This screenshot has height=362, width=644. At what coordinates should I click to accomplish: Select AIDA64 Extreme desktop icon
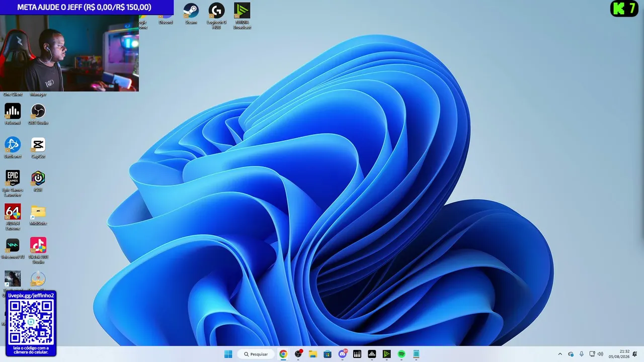point(13,217)
